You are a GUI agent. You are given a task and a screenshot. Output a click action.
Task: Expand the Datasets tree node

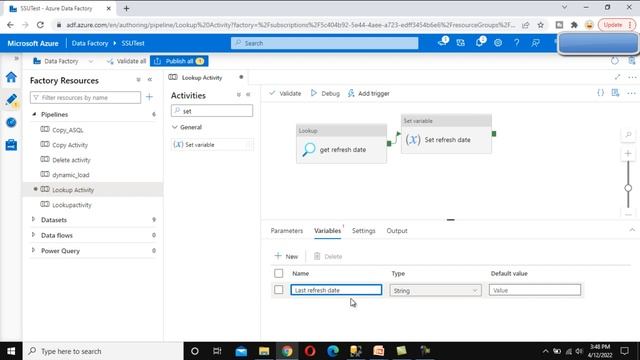[34, 220]
